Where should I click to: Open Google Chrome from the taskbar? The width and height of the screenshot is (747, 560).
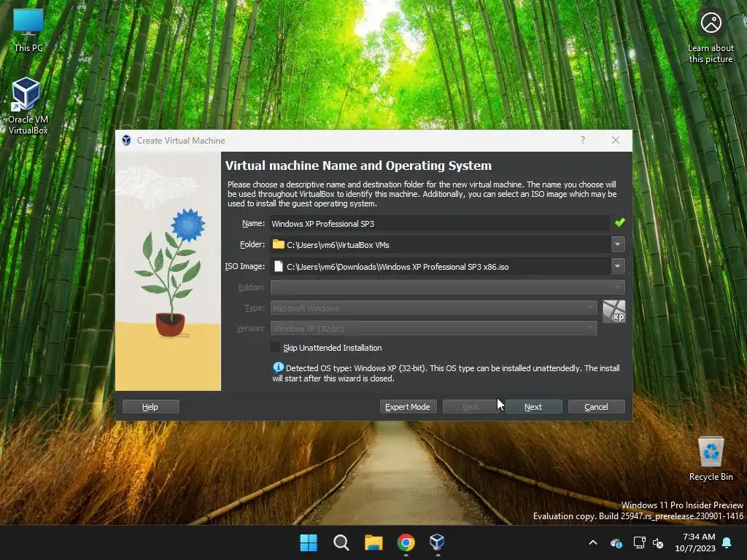tap(406, 542)
